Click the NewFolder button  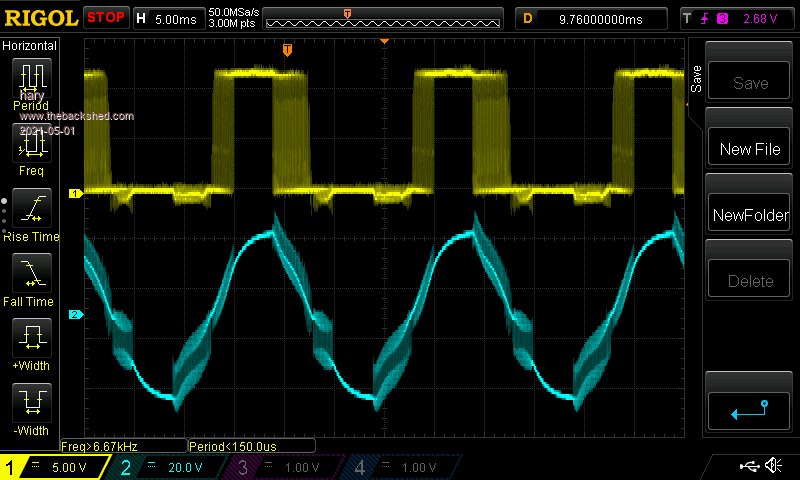750,215
